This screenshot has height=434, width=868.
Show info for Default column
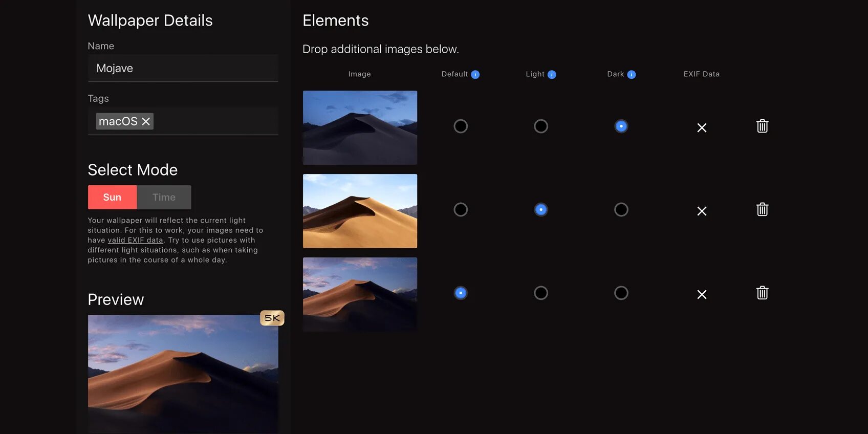tap(475, 75)
